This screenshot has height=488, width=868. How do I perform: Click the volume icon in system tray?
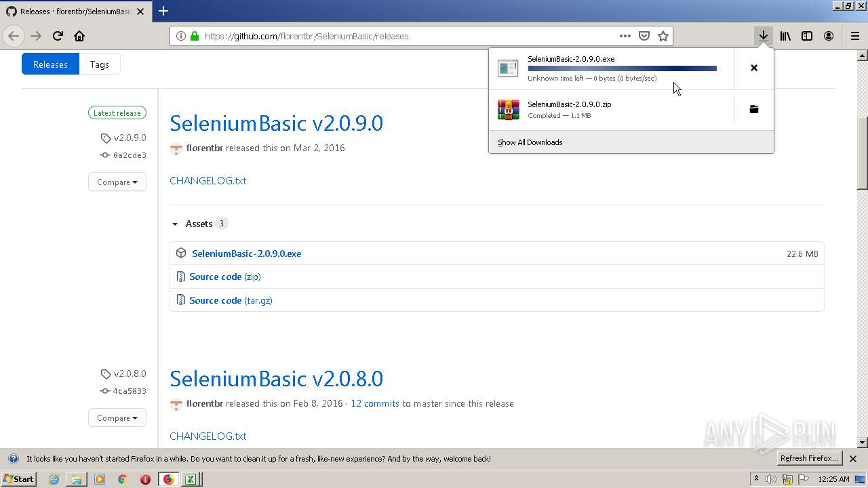pyautogui.click(x=771, y=479)
